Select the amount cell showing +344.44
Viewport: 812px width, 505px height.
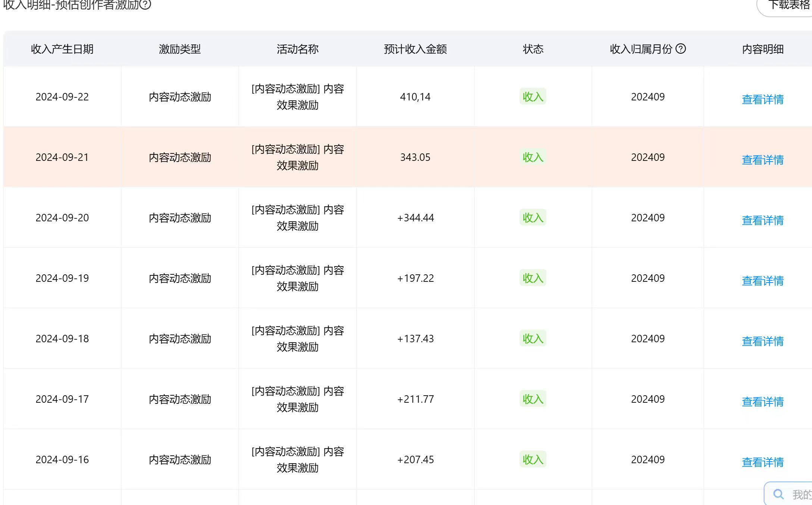pyautogui.click(x=415, y=218)
